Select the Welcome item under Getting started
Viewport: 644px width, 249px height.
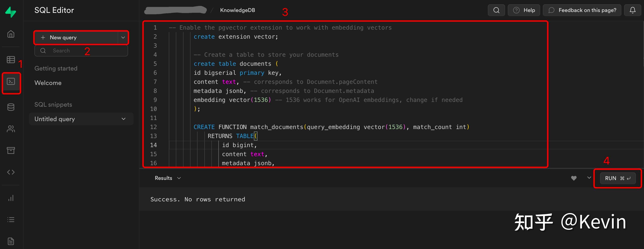pos(48,83)
